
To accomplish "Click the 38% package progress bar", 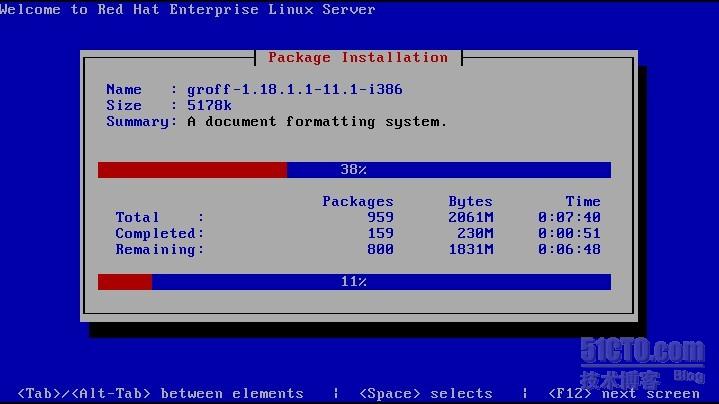I will point(354,170).
